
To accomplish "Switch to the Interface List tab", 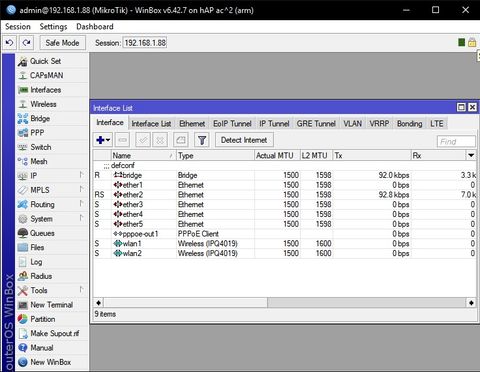I will point(151,124).
